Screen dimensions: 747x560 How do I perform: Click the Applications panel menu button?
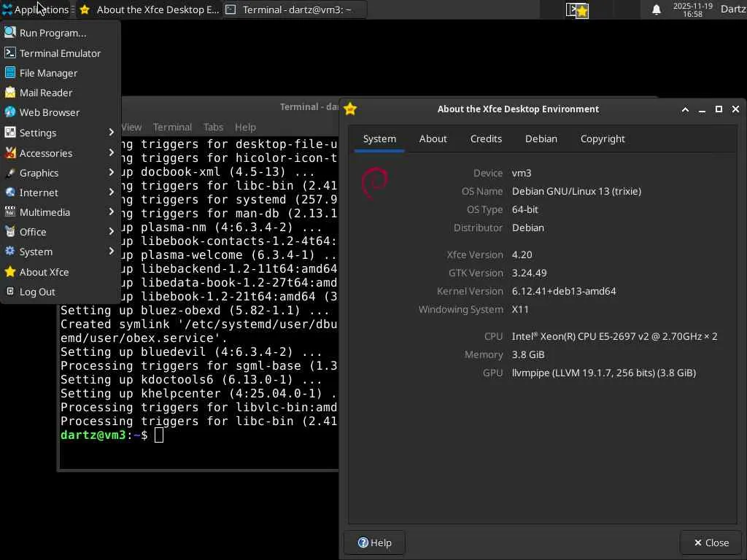point(36,9)
